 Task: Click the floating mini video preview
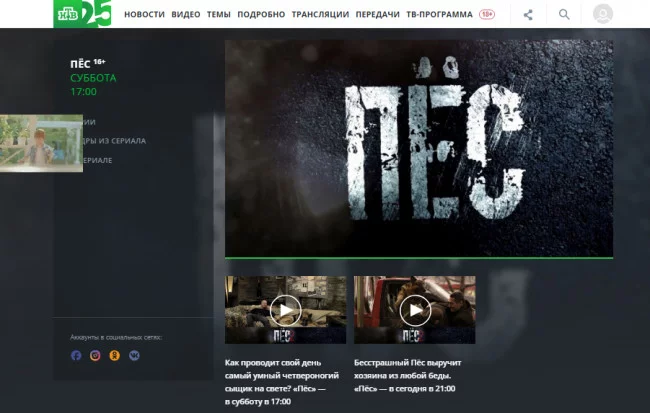[41, 143]
